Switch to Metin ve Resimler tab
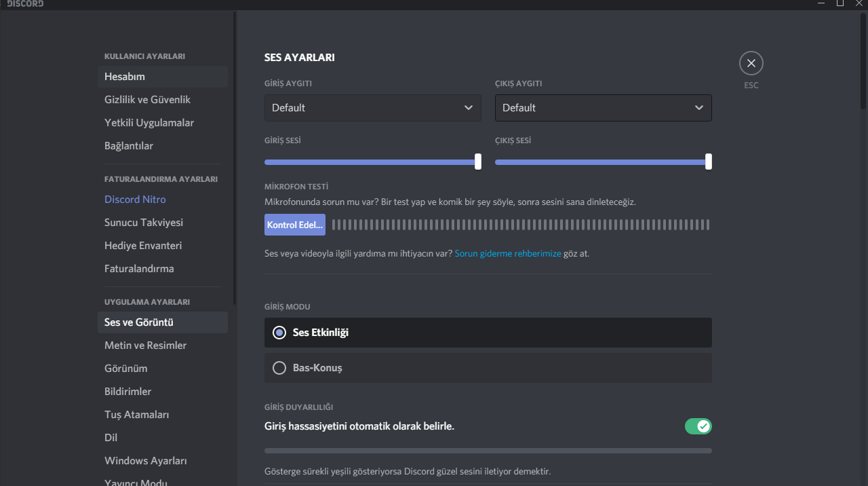 click(x=145, y=345)
